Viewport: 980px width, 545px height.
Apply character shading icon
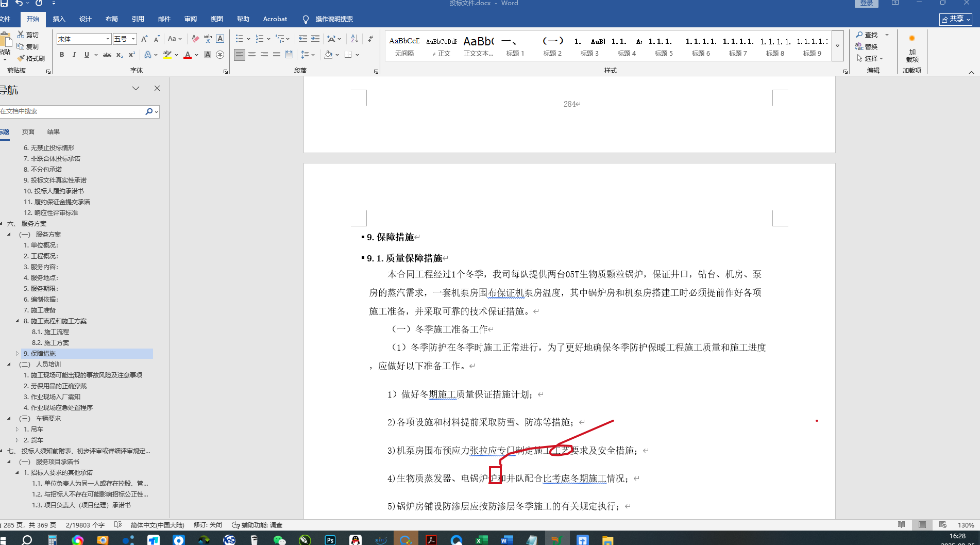[x=208, y=55]
